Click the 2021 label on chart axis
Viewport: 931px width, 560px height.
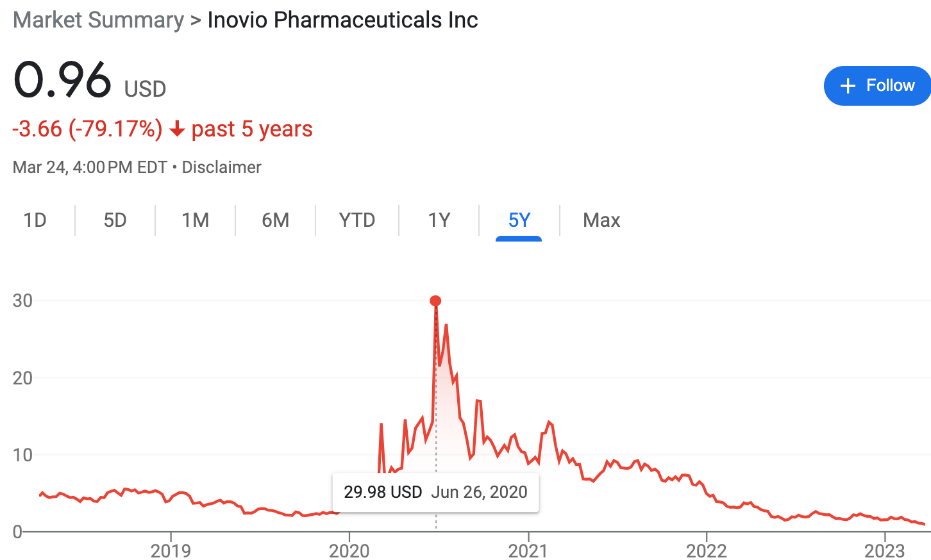click(x=528, y=550)
